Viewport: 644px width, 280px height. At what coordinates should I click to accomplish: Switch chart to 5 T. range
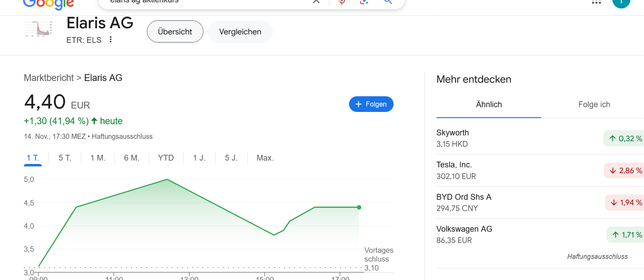click(x=65, y=158)
